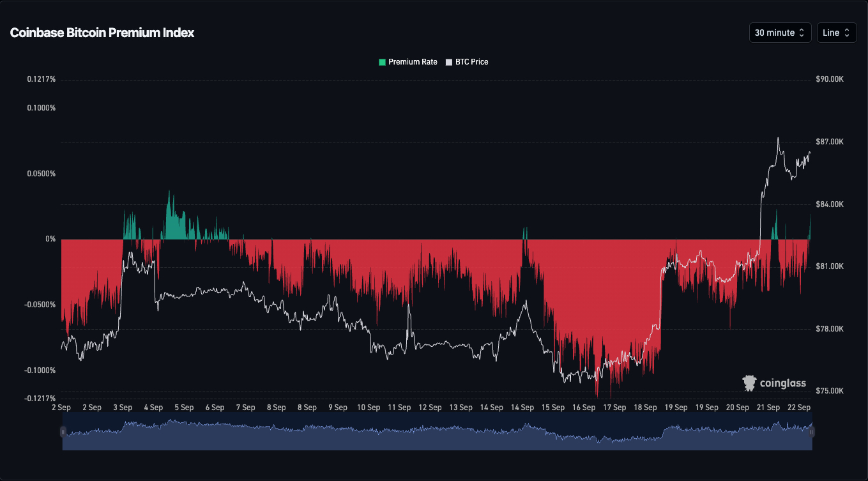868x481 pixels.
Task: Click the 5 Sep date axis label
Action: coord(184,407)
